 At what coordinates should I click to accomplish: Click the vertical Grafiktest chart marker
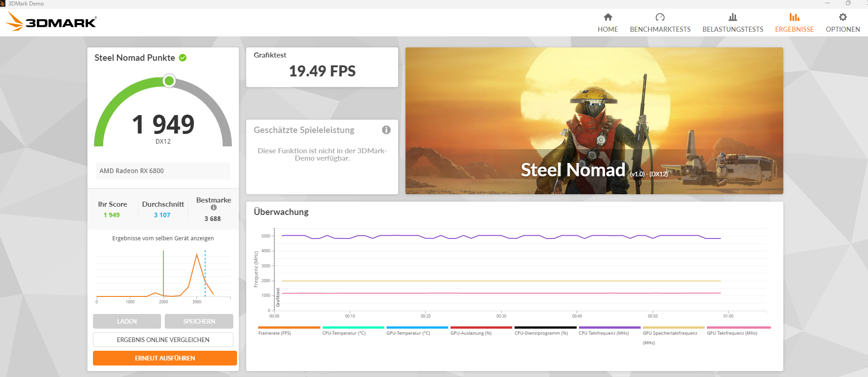278,297
